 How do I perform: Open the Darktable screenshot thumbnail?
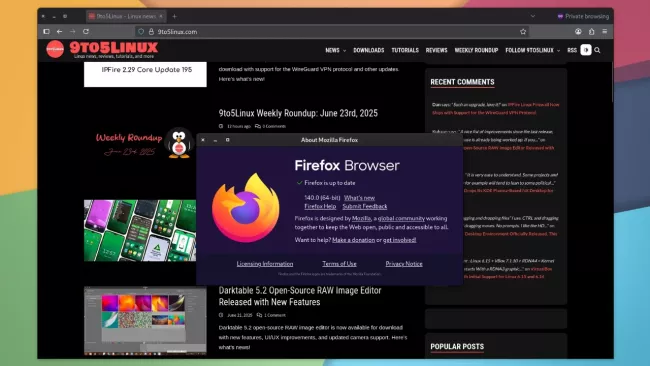click(x=145, y=320)
